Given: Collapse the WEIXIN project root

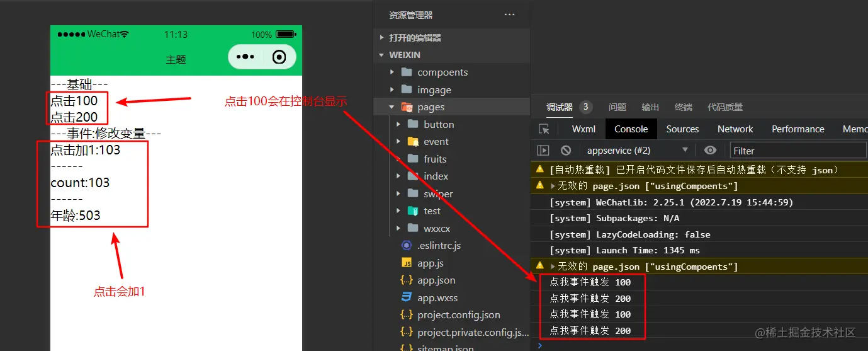Looking at the screenshot, I should coord(381,55).
